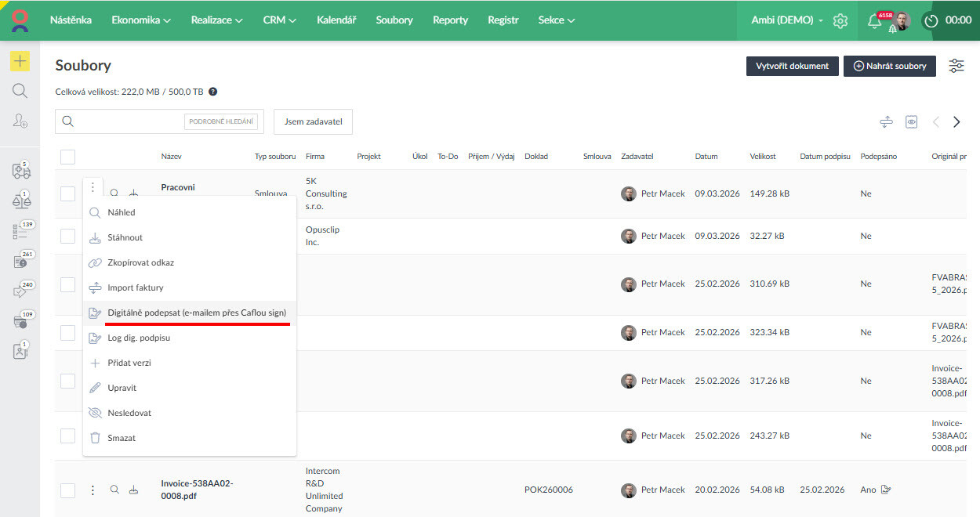Check the checkbox for Invoice-538AA02-0008.pdf row
Screen dimensions: 980x517
point(68,490)
